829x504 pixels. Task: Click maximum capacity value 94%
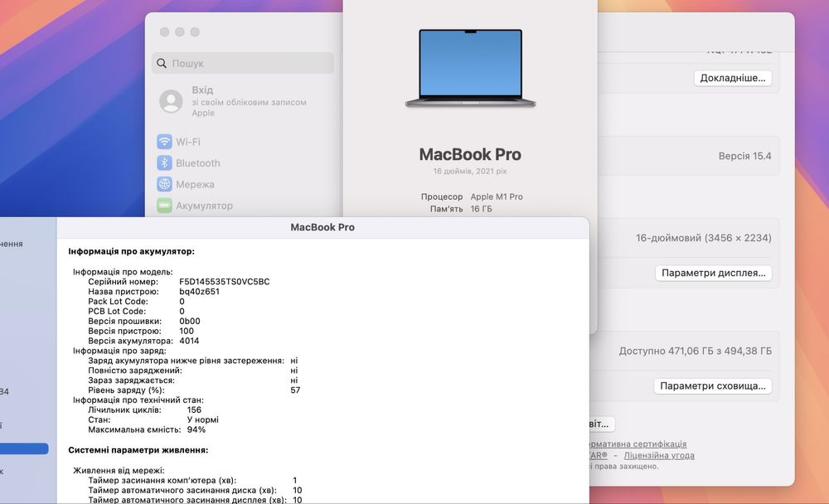[x=196, y=429]
